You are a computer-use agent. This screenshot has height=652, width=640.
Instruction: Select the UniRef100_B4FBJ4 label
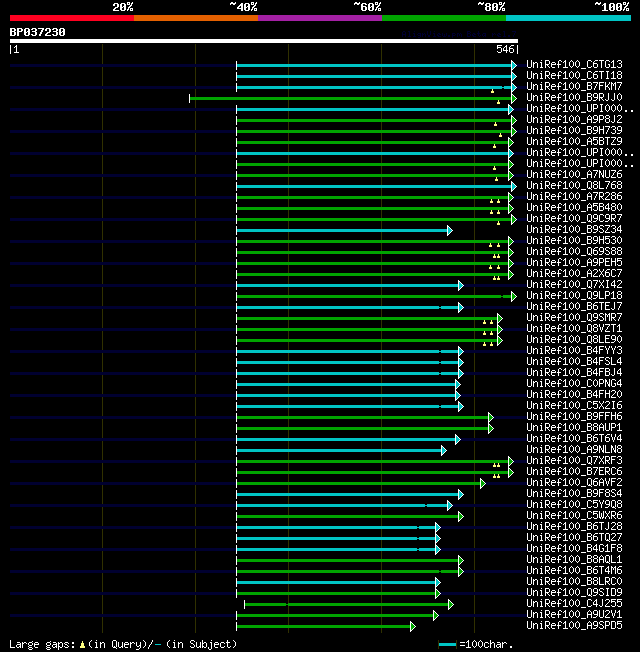click(x=574, y=373)
